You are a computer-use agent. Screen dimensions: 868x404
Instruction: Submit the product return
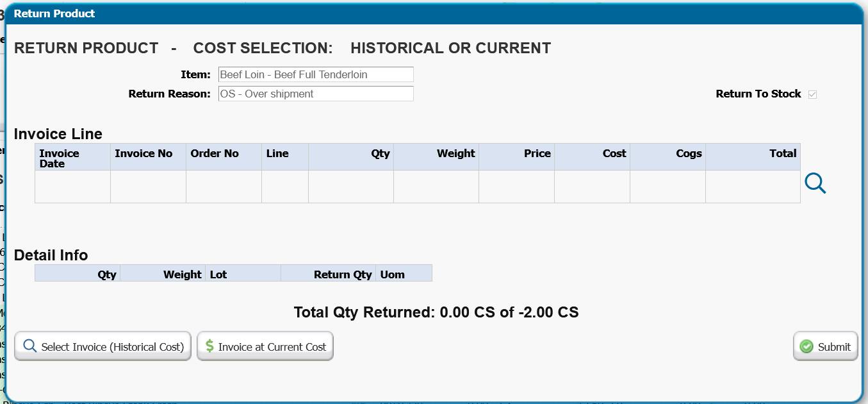(x=825, y=347)
